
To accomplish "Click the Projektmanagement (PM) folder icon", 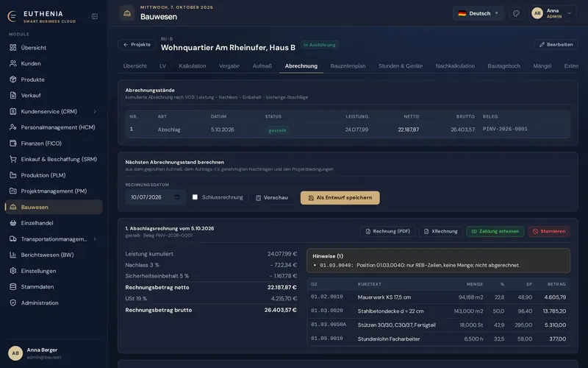I will coord(13,191).
